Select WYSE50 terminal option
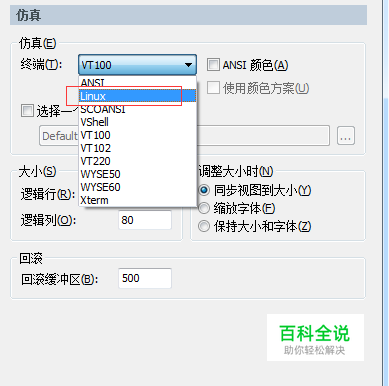 (137, 174)
